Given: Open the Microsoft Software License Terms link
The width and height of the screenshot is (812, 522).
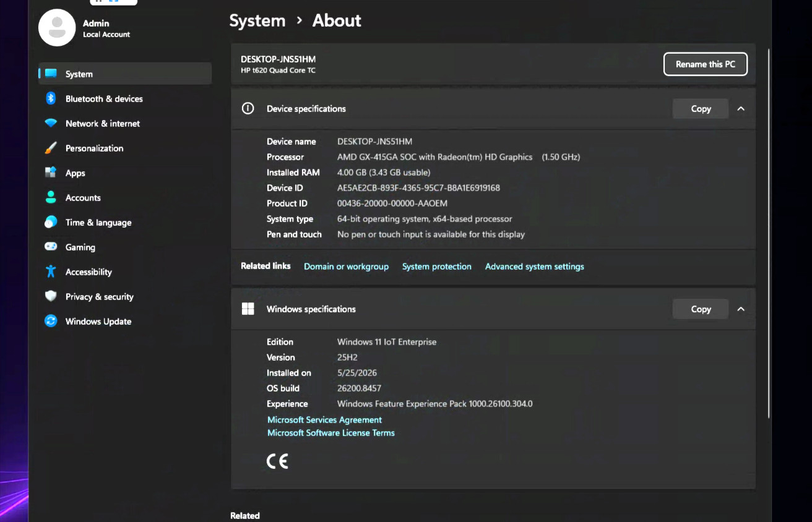Looking at the screenshot, I should 331,433.
